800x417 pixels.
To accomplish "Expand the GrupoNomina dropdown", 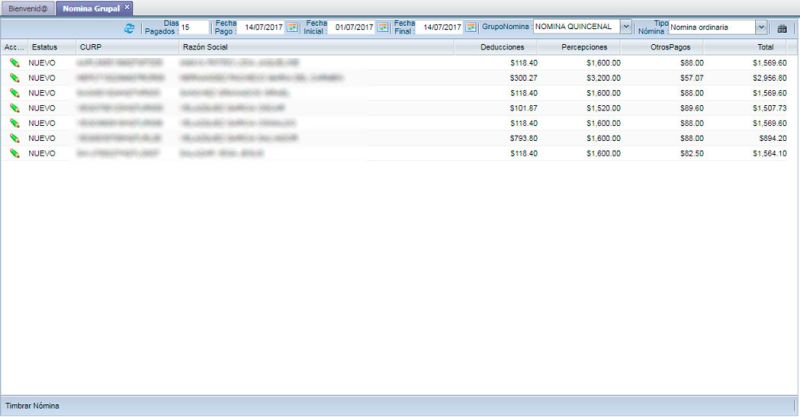I will (x=626, y=28).
